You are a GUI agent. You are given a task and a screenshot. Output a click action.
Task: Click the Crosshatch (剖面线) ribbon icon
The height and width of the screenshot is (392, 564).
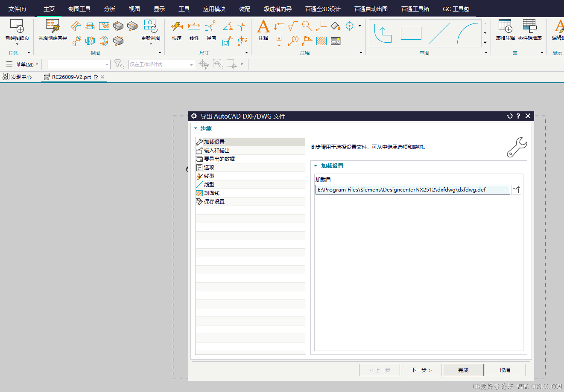click(321, 41)
